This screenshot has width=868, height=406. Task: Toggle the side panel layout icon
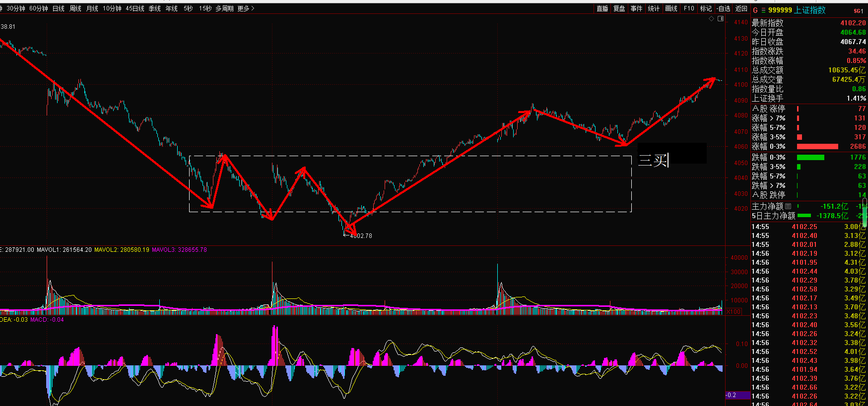coord(721,18)
